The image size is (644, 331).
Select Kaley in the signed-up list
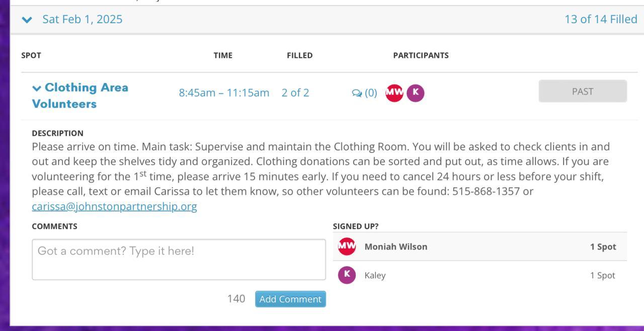[375, 276]
